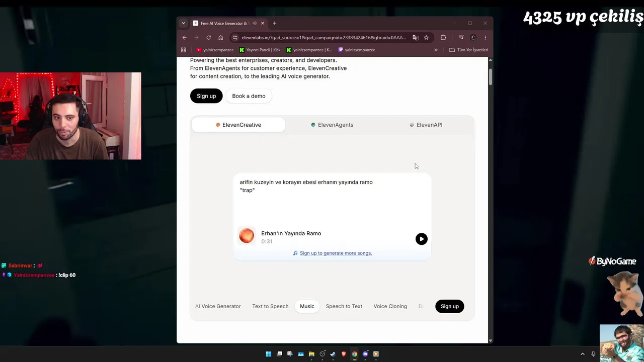This screenshot has height=362, width=644.
Task: Click Sign up to generate more songs link
Action: tap(336, 253)
